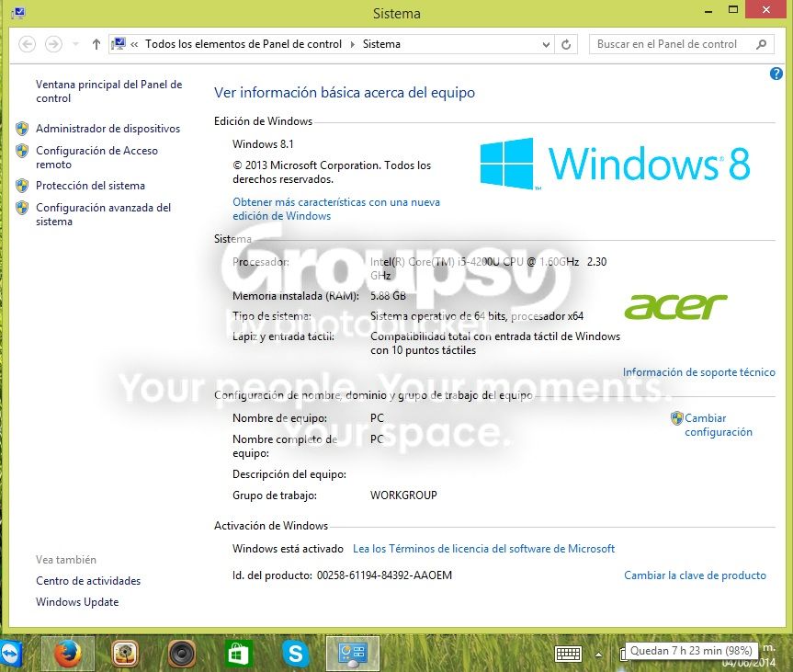Open Información de soporte técnico
Screen dimensions: 793x672
tap(698, 372)
